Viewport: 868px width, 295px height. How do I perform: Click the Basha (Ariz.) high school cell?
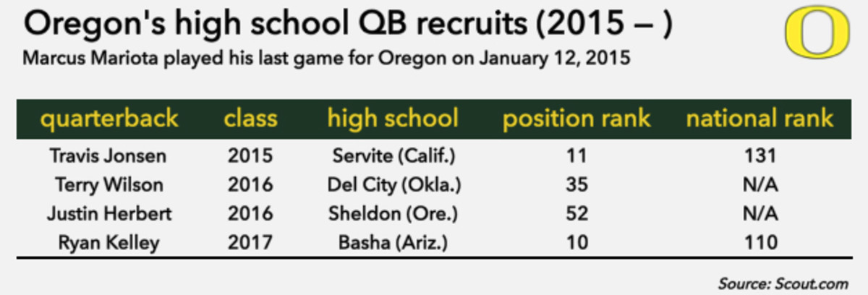click(x=393, y=242)
